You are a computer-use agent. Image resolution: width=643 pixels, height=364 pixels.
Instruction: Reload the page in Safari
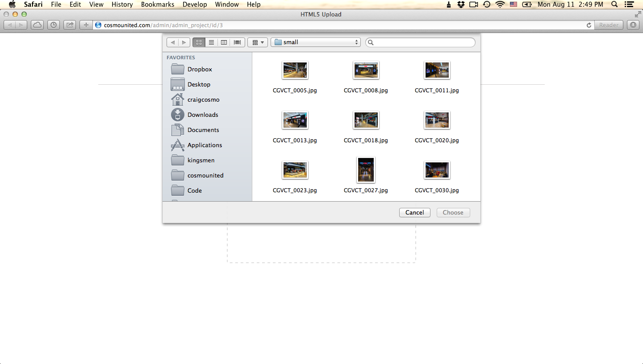coord(589,25)
